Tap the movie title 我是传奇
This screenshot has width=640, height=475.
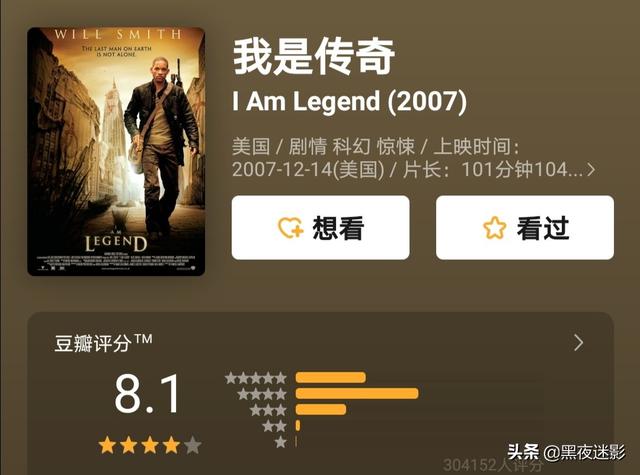313,56
